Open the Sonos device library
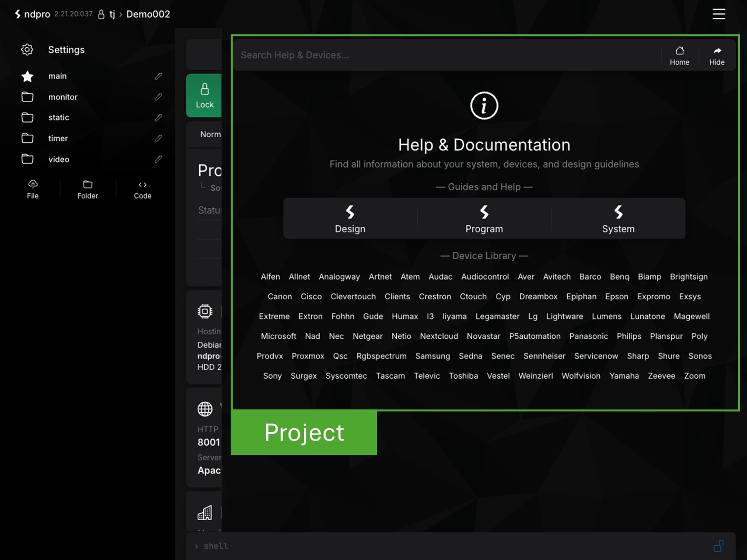 click(700, 356)
